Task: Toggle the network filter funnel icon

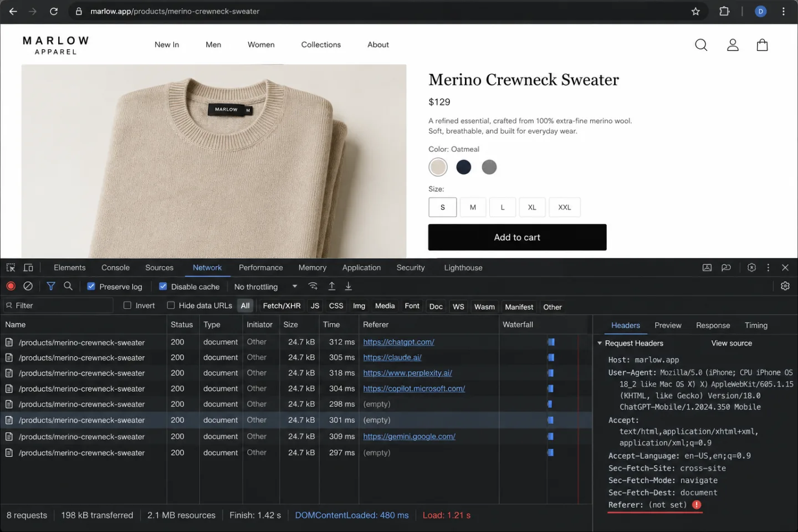Action: point(51,286)
